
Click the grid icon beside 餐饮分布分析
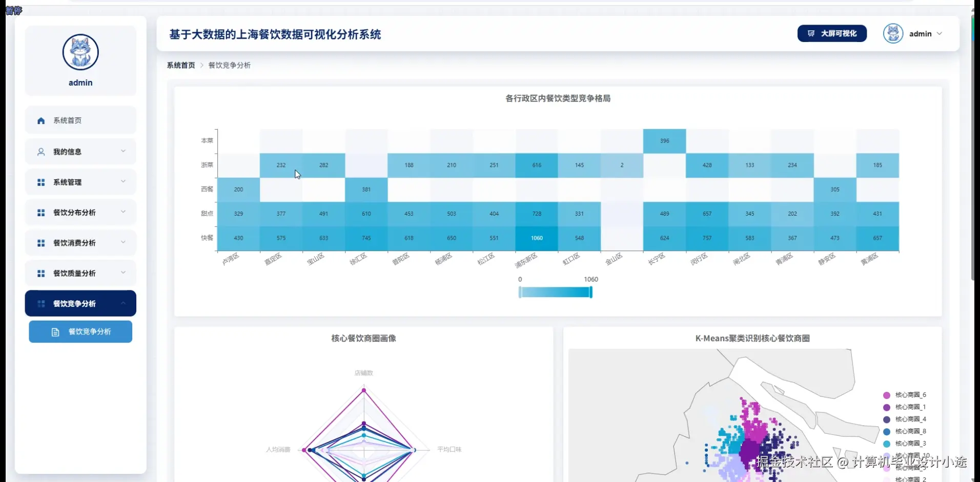(x=41, y=213)
